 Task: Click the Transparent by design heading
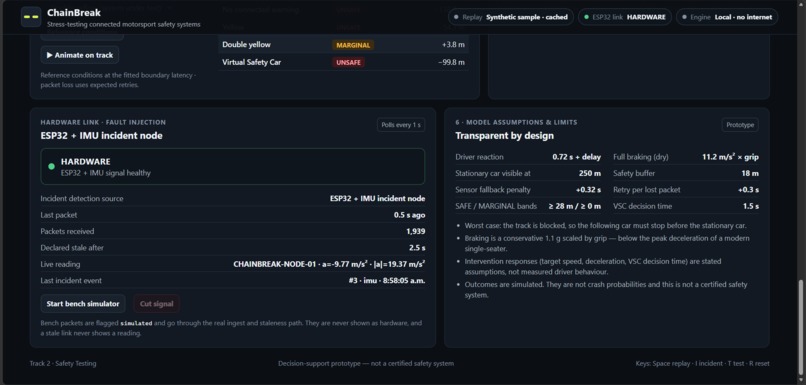(504, 136)
